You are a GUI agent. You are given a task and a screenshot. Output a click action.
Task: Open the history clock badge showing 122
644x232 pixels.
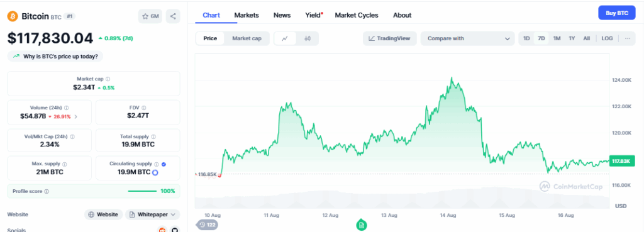click(208, 224)
